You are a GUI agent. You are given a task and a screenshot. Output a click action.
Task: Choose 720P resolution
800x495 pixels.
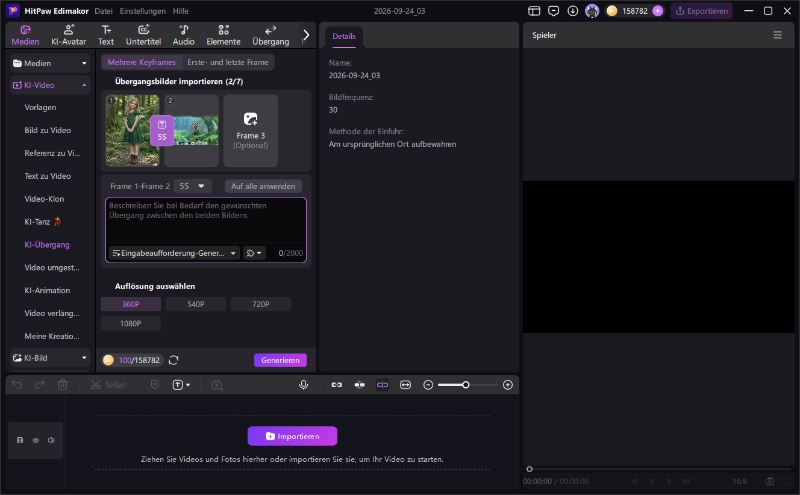click(261, 304)
